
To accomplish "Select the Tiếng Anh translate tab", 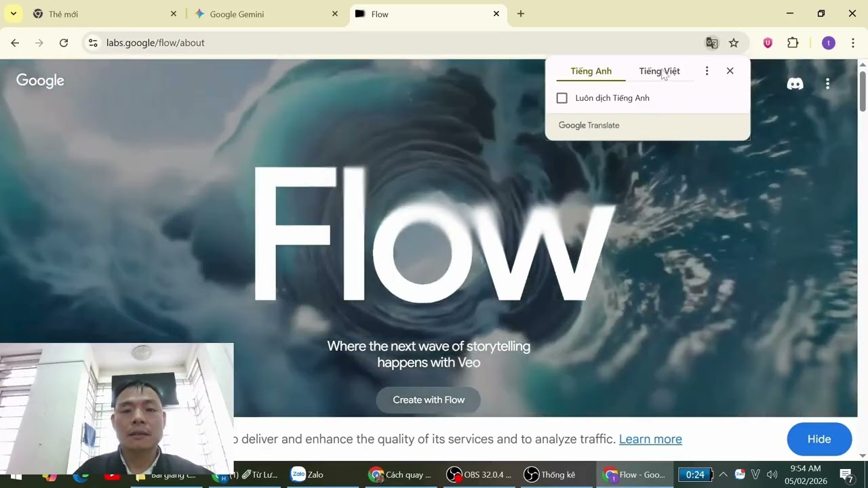I will (x=591, y=71).
